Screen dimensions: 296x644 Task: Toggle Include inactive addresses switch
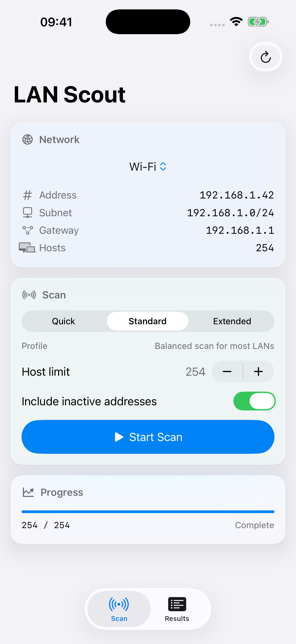(x=254, y=401)
